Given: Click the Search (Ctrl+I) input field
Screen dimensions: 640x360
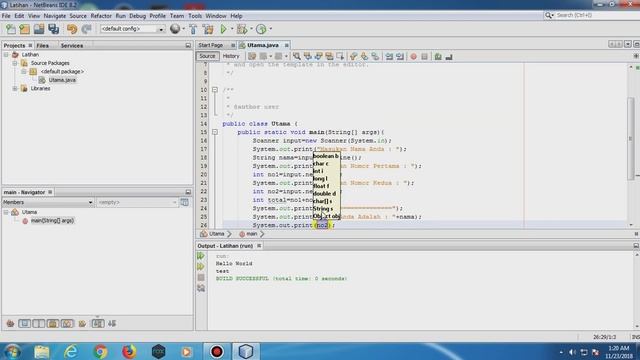Looking at the screenshot, I should pos(596,15).
